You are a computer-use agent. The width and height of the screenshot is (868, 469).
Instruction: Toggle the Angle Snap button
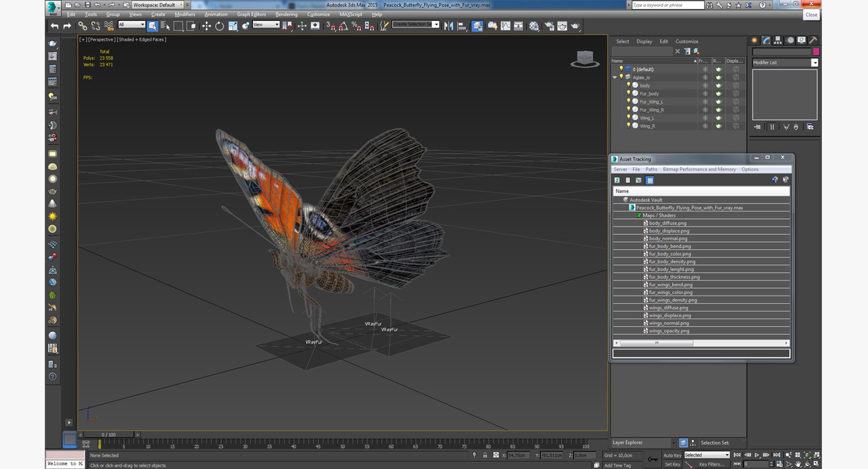(x=343, y=26)
